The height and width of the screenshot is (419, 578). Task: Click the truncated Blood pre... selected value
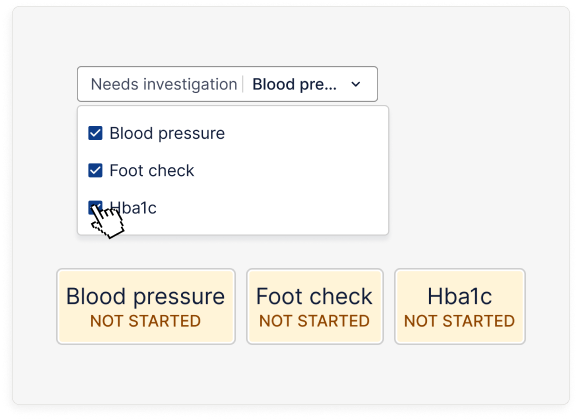coord(294,84)
